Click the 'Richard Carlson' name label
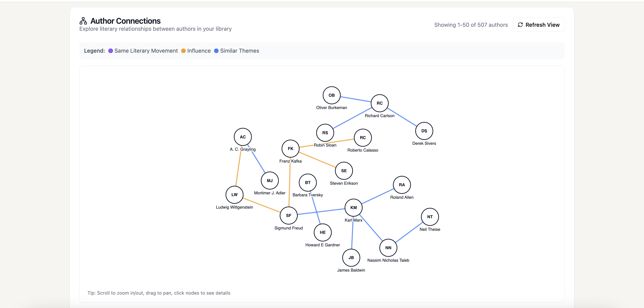The width and height of the screenshot is (644, 308). pyautogui.click(x=379, y=116)
